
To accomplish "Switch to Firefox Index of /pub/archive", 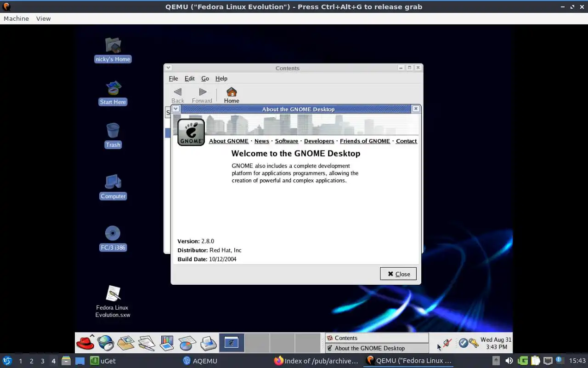I will 316,361.
